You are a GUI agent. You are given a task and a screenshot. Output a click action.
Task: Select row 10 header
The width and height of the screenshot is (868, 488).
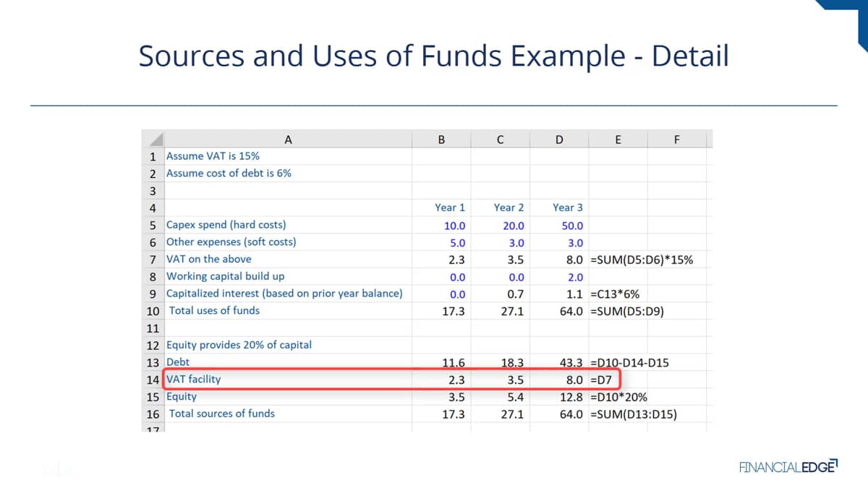[x=152, y=311]
